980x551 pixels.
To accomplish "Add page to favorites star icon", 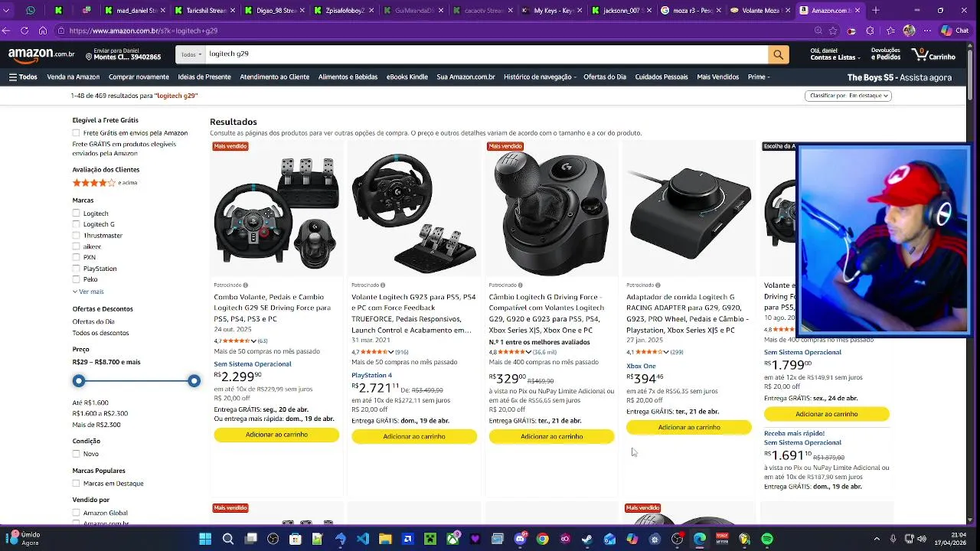I will pos(833,31).
